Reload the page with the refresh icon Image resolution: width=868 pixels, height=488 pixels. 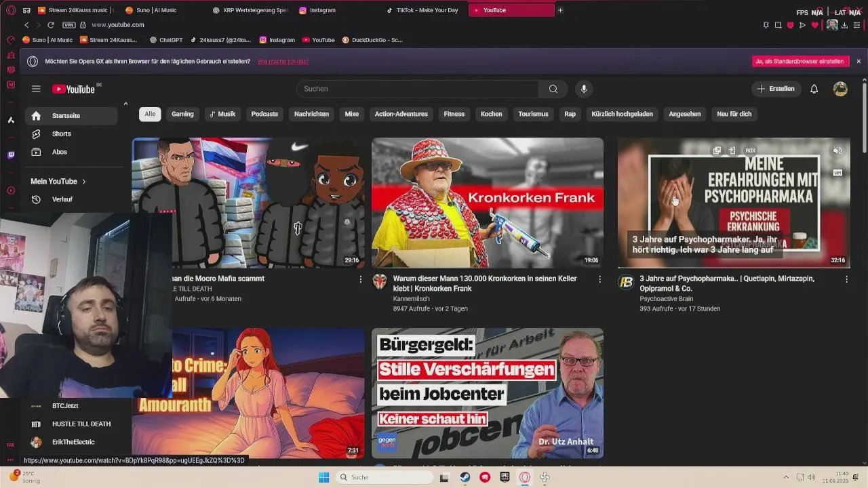point(50,25)
